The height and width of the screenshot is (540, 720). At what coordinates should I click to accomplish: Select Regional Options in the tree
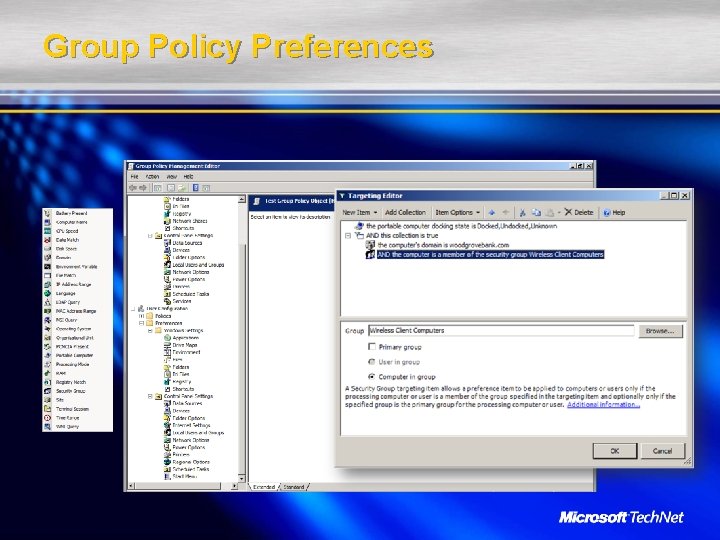(x=186, y=462)
